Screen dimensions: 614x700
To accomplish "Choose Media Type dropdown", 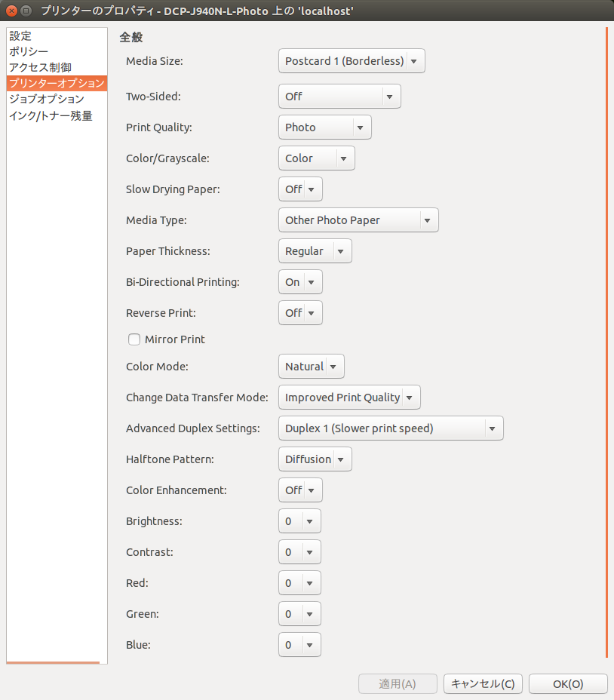I will (x=358, y=220).
